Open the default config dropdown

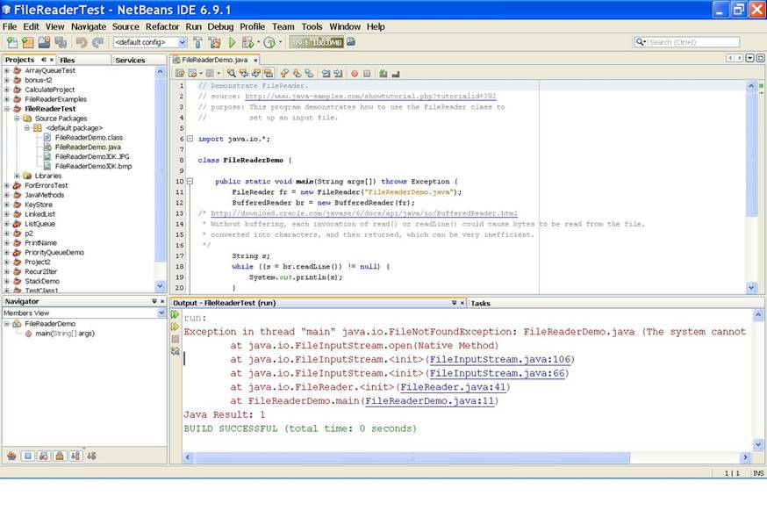coord(183,42)
